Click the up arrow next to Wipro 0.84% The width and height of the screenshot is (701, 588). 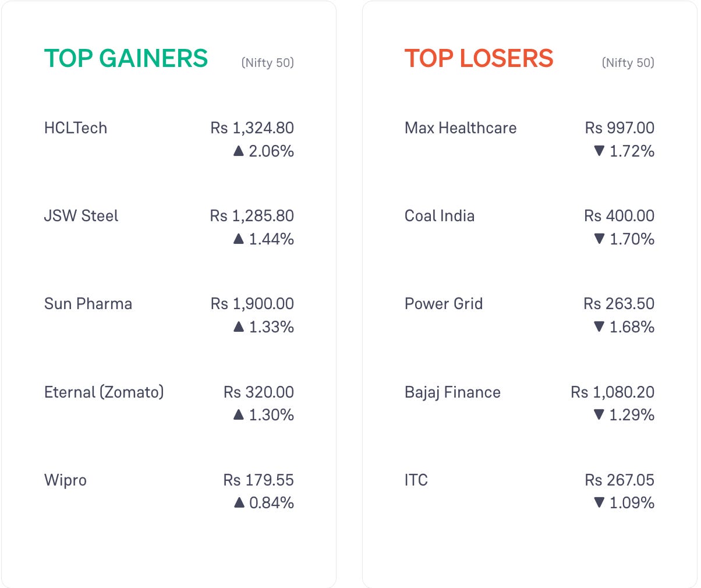pos(239,502)
